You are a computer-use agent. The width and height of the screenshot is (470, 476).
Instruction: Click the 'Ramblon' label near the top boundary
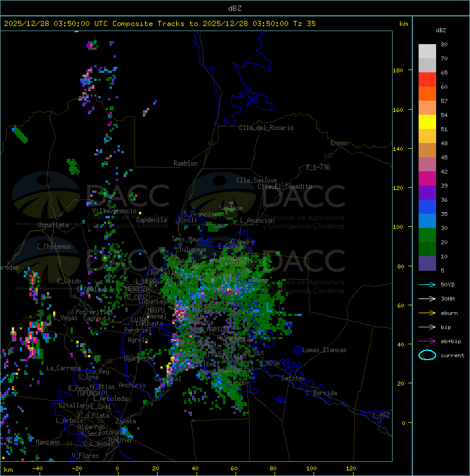(185, 163)
